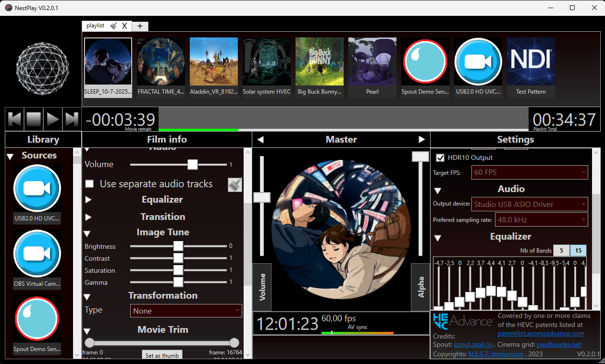605x364 pixels.
Task: Select 5 equalizer bands instead of 15
Action: [x=561, y=250]
